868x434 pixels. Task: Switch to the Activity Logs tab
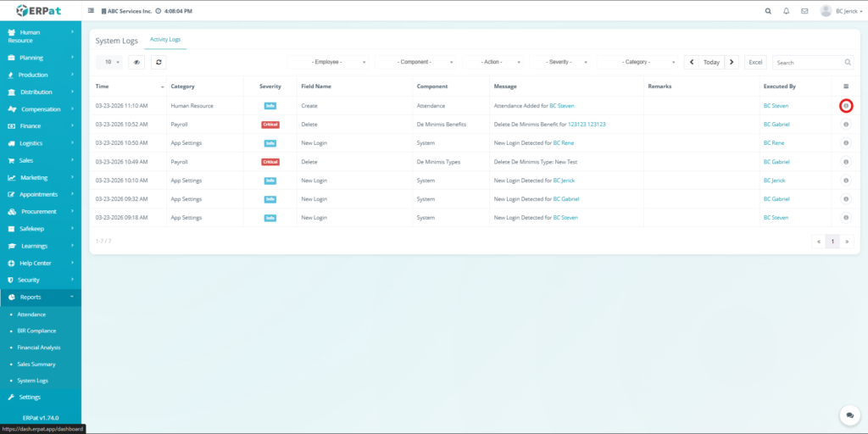[x=165, y=40]
